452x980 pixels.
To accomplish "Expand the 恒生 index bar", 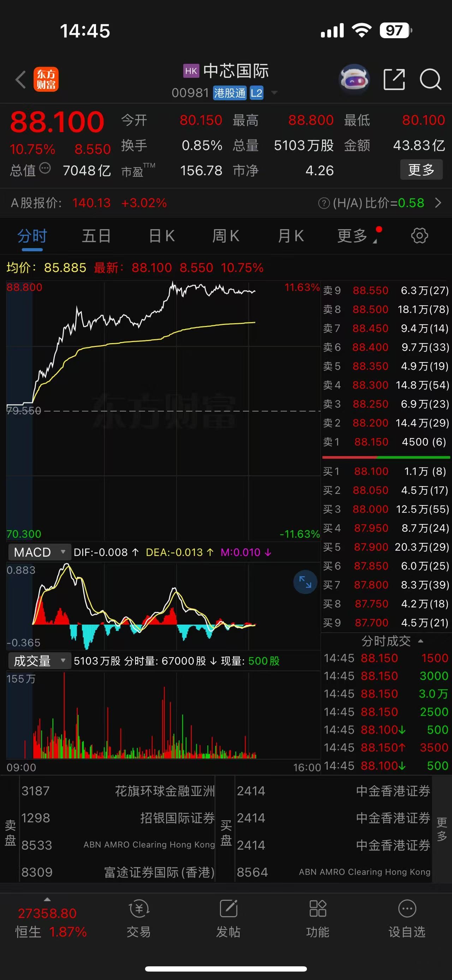I will (47, 899).
